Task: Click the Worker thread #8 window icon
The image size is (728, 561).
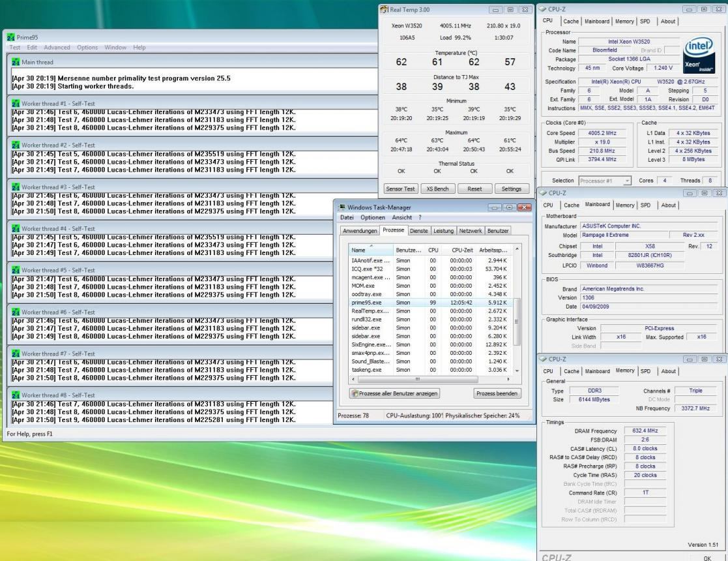Action: coord(16,395)
